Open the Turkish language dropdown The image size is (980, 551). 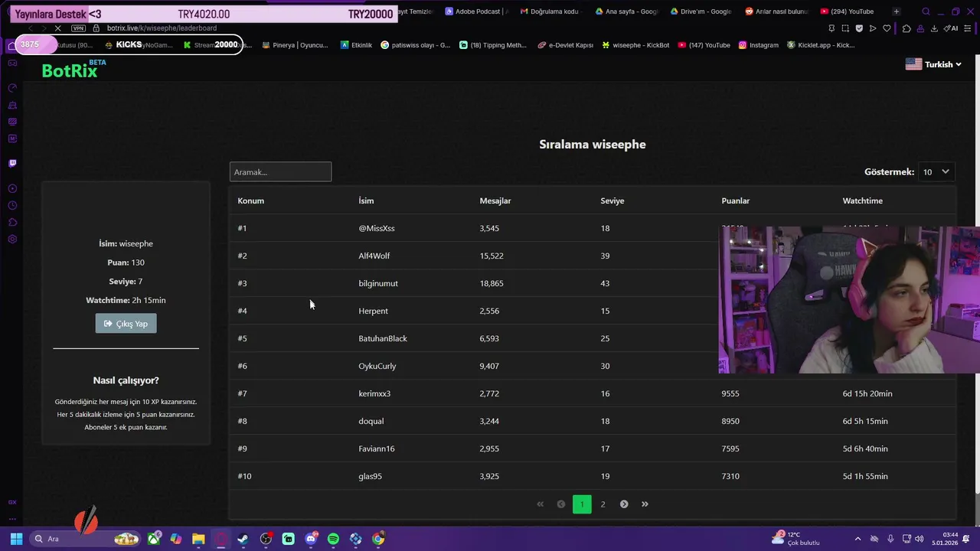pyautogui.click(x=933, y=64)
